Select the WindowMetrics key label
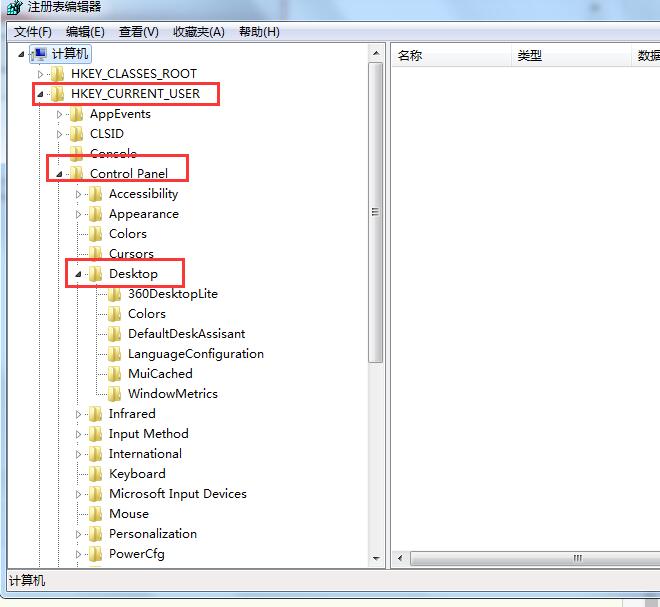 173,394
